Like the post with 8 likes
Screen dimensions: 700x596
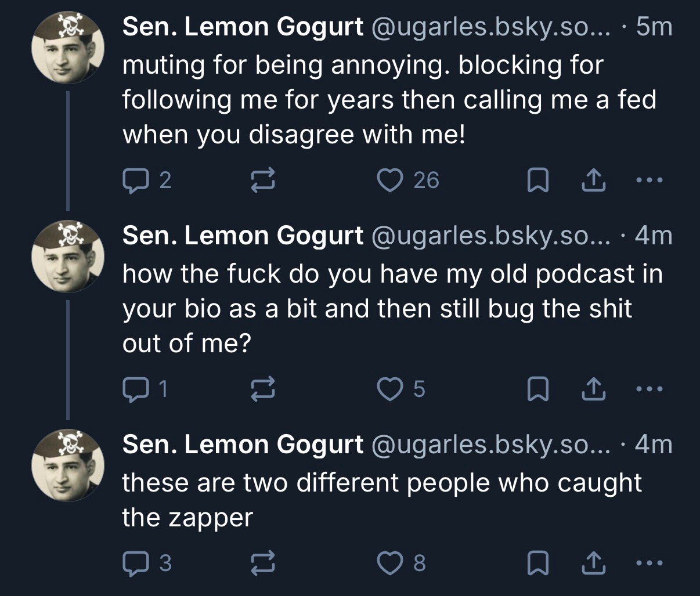point(390,562)
